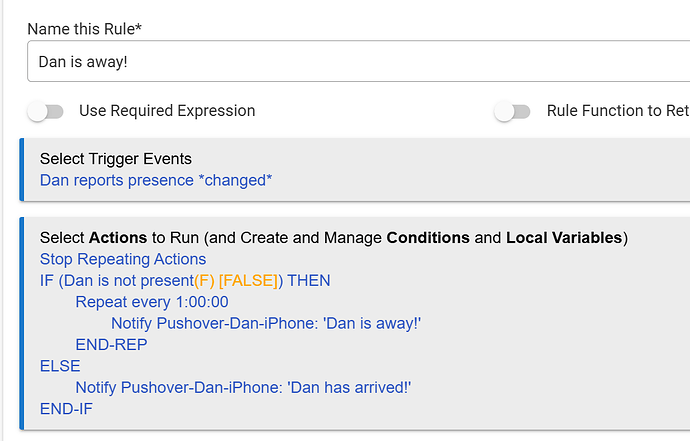
Task: Click the 'Dan reports presence *changed*' trigger
Action: click(156, 180)
